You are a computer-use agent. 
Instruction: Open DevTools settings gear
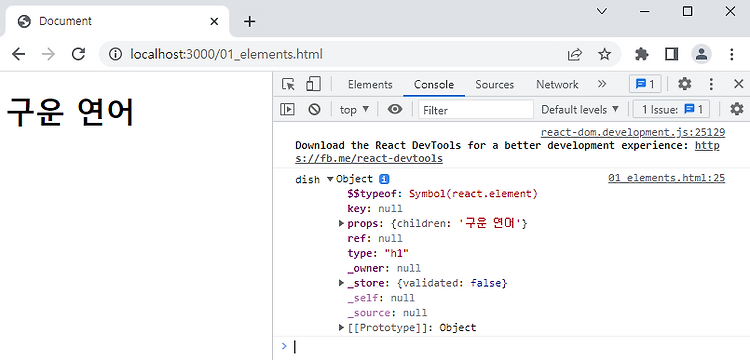coord(684,84)
